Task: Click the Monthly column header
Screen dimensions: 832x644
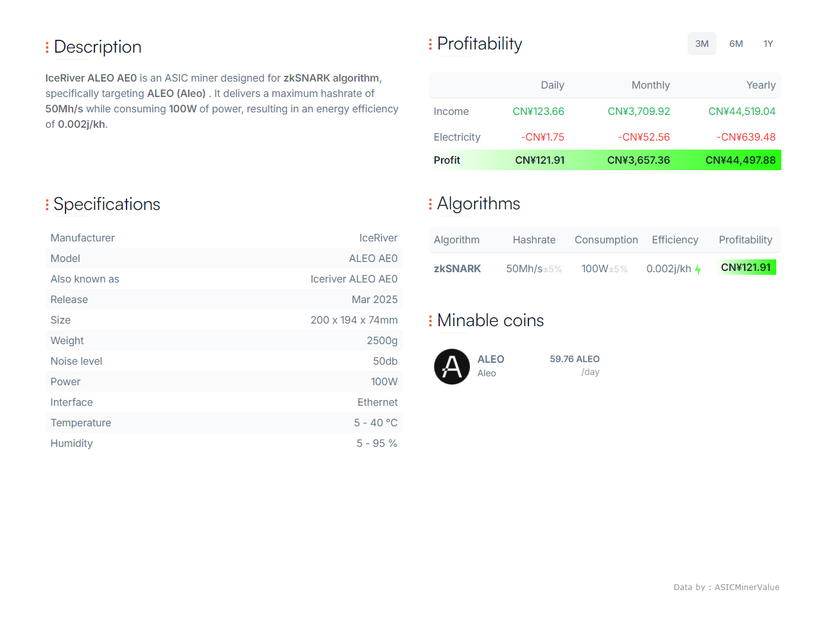Action: (x=650, y=85)
